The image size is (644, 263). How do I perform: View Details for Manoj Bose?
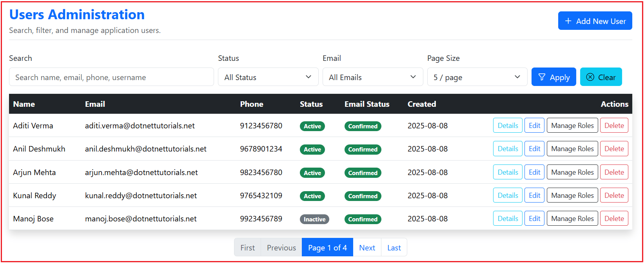click(508, 218)
